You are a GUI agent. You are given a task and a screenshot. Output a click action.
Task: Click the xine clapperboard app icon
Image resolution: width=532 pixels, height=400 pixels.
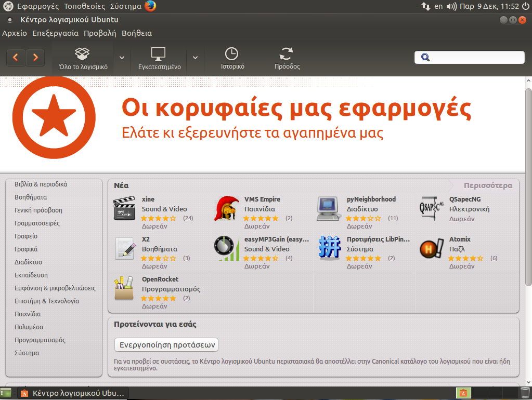(124, 209)
